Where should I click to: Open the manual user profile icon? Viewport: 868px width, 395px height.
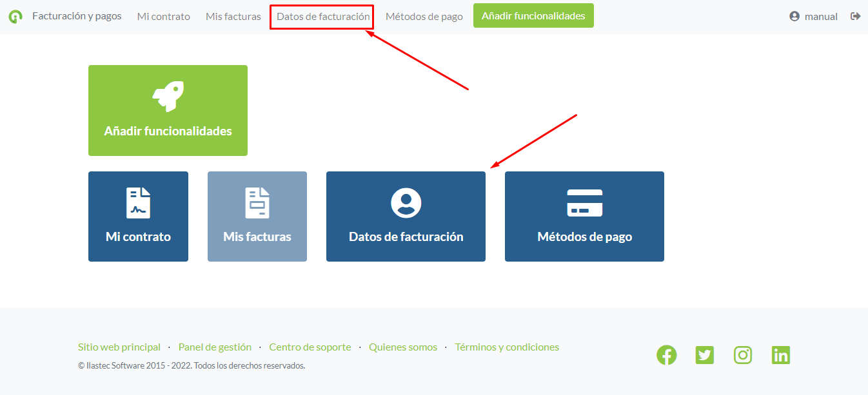(x=794, y=16)
